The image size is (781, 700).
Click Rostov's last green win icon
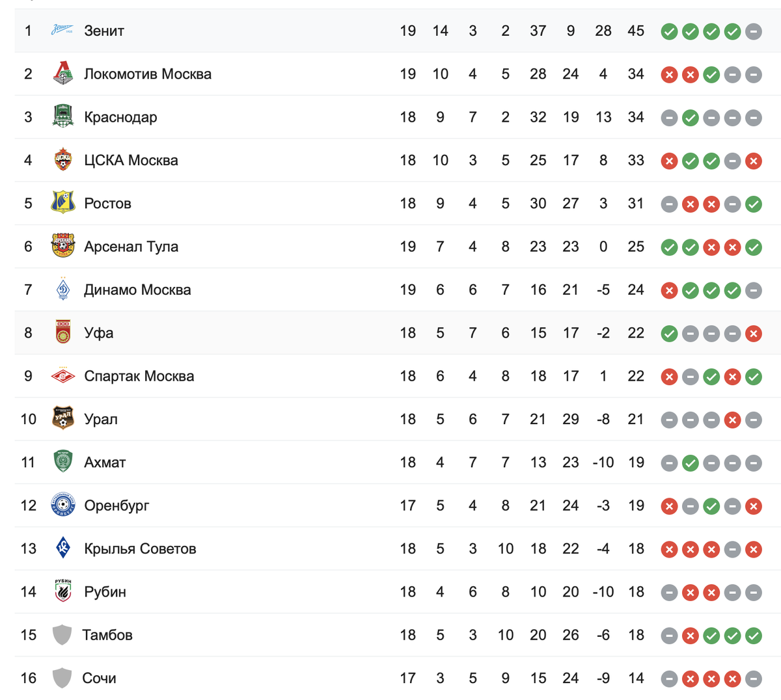[754, 204]
